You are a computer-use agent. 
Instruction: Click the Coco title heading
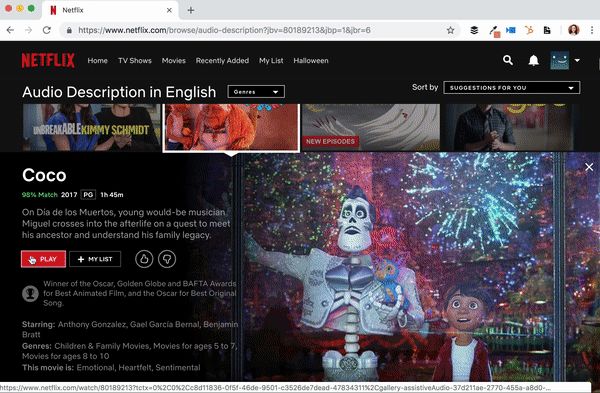pyautogui.click(x=44, y=175)
